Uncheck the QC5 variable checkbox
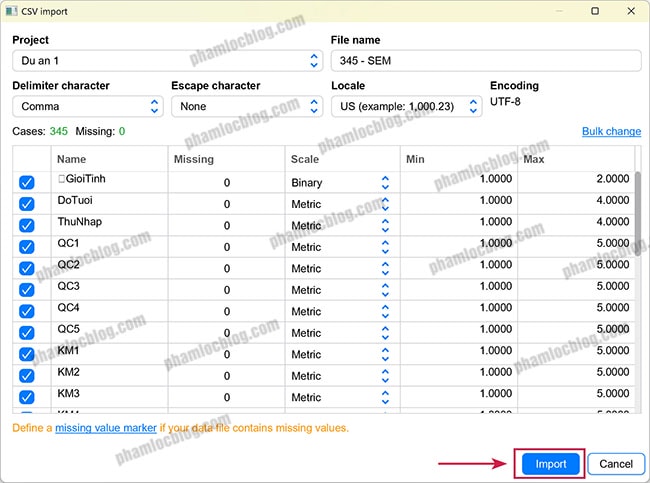This screenshot has height=483, width=650. pos(27,333)
